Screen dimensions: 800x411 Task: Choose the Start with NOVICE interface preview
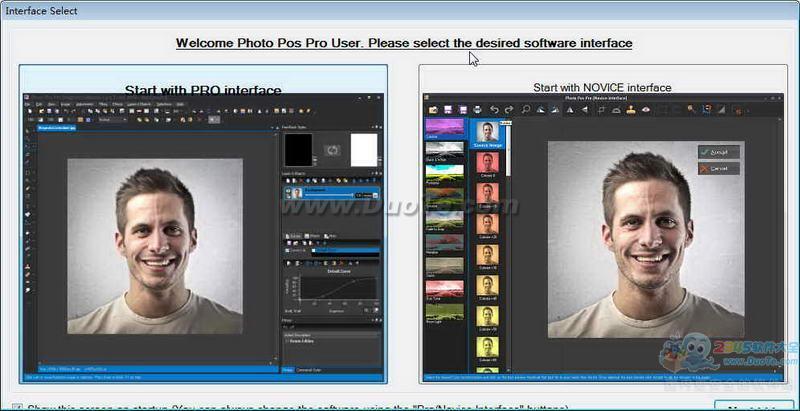click(603, 224)
